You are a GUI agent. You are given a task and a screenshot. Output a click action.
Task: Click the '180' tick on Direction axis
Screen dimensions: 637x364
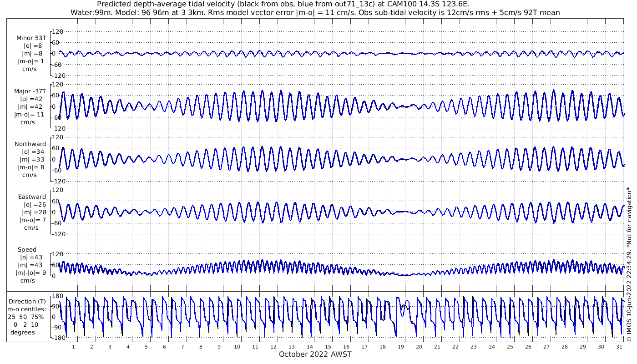point(57,296)
